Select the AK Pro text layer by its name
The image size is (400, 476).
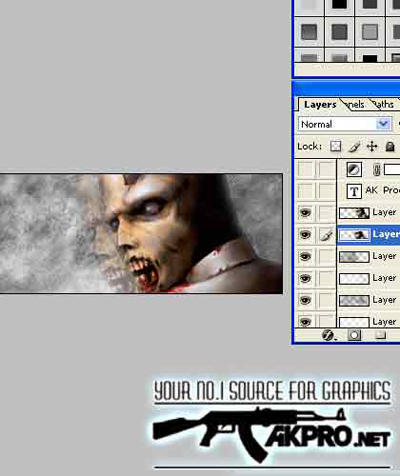pyautogui.click(x=382, y=191)
